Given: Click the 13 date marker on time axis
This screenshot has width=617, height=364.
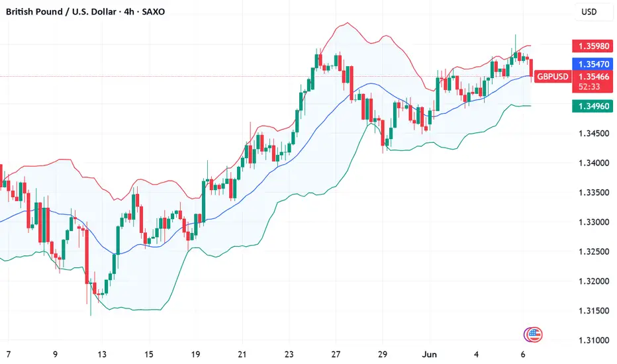Looking at the screenshot, I should [x=102, y=354].
